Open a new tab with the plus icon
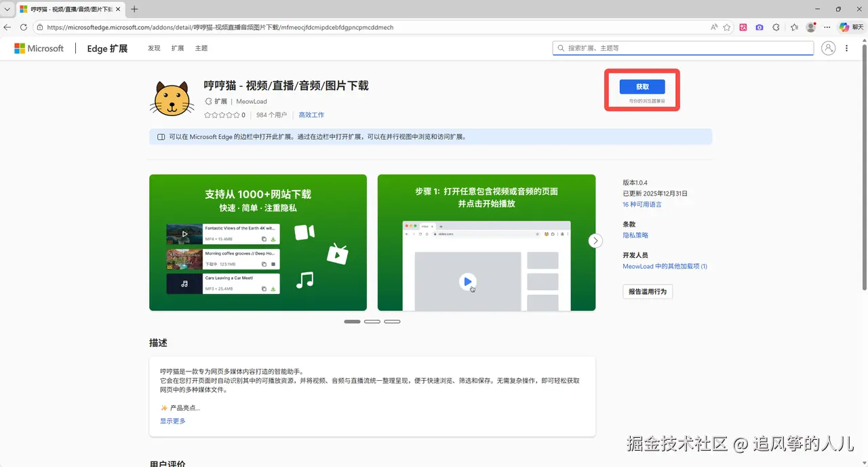Image resolution: width=868 pixels, height=467 pixels. (x=134, y=9)
